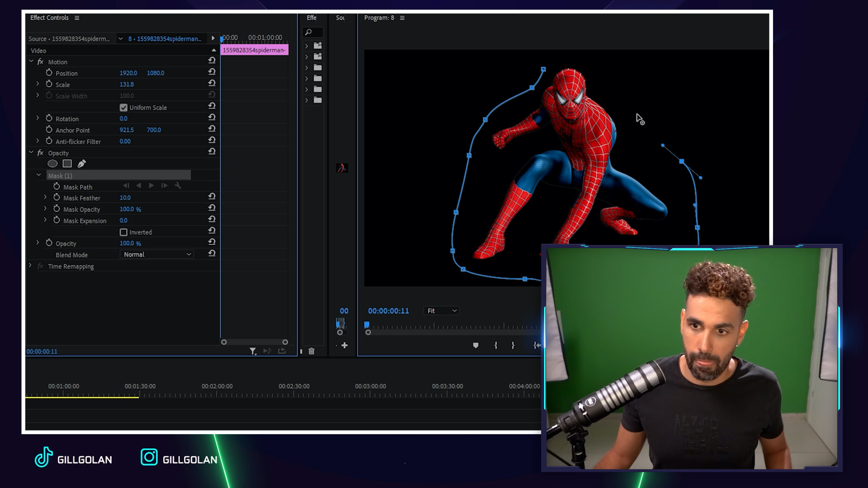Open mask tracking methods wrench menu
The width and height of the screenshot is (868, 488).
tap(178, 186)
